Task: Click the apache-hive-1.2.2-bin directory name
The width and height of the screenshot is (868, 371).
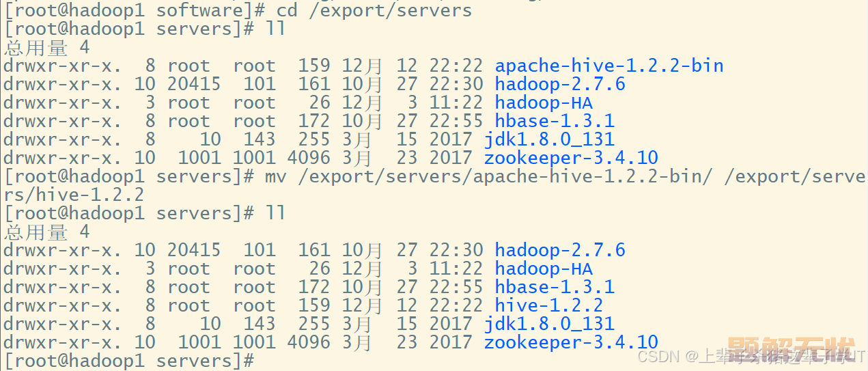Action: click(609, 66)
